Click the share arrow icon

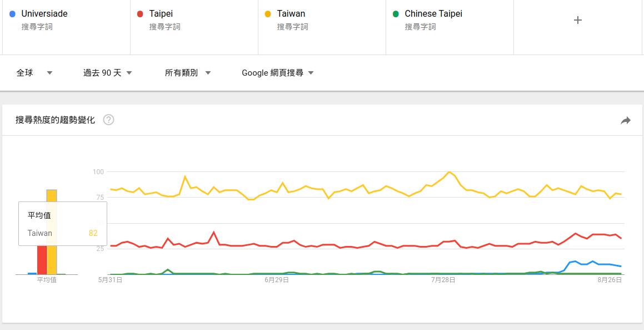626,120
